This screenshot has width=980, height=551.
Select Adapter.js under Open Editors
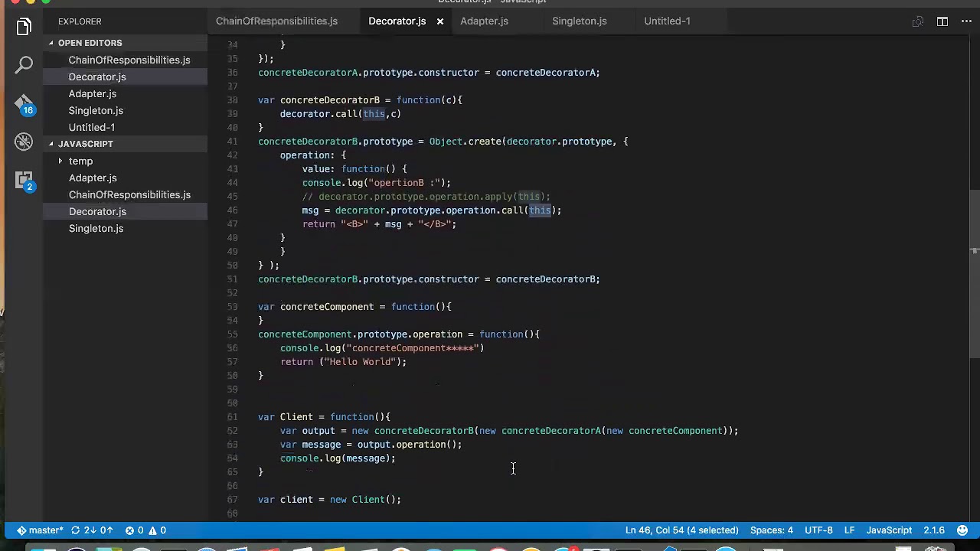pos(93,94)
